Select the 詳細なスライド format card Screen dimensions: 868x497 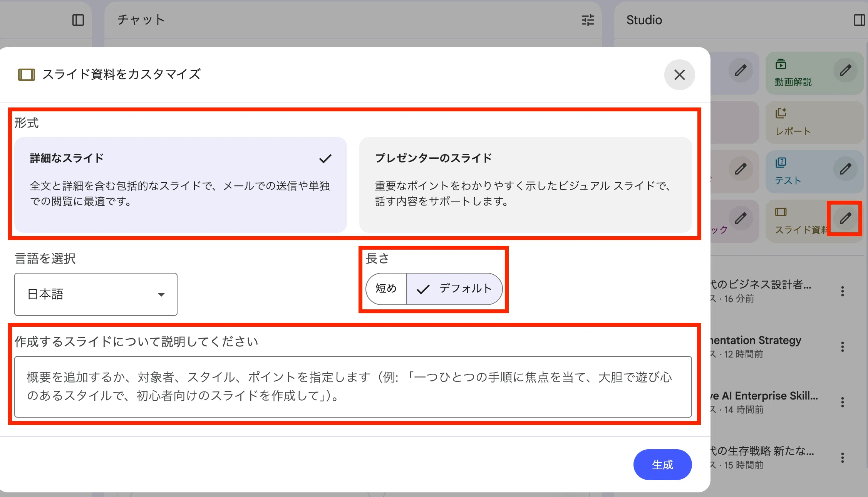pyautogui.click(x=181, y=185)
